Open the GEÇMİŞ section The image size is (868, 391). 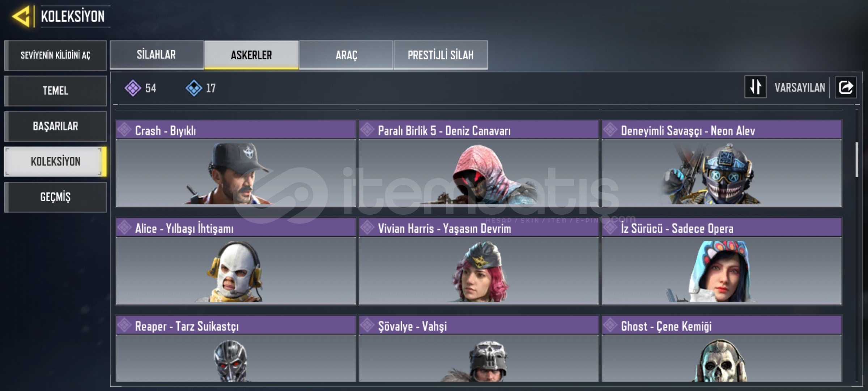(55, 197)
